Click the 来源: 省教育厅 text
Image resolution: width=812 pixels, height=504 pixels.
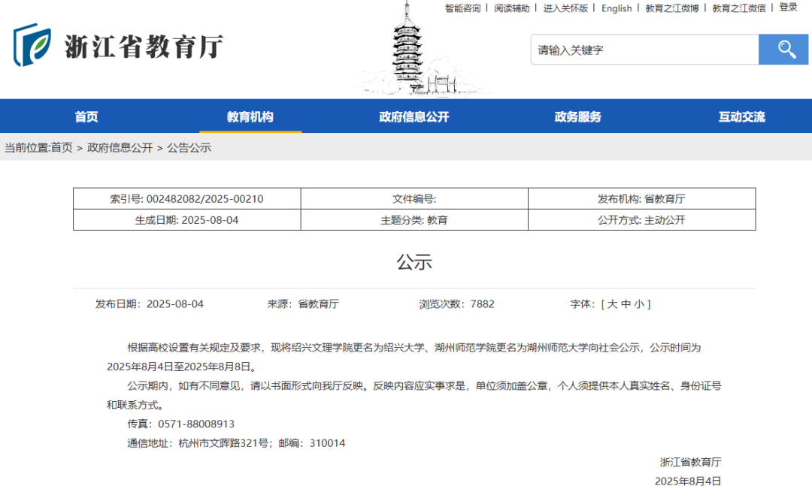click(303, 303)
